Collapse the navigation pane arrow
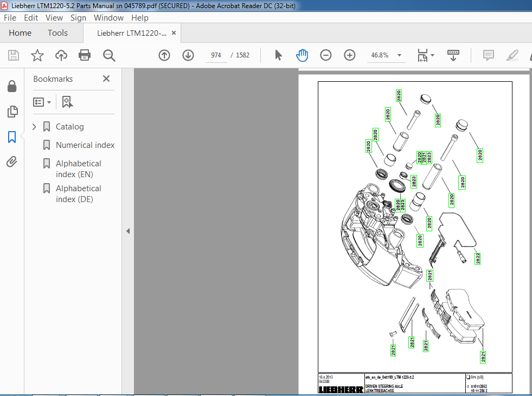 pos(128,231)
